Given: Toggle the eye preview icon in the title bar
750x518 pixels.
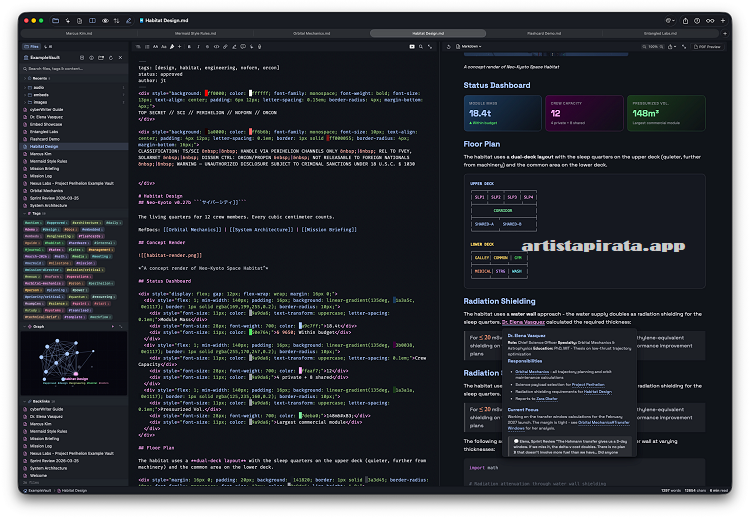Looking at the screenshot, I should point(105,21).
